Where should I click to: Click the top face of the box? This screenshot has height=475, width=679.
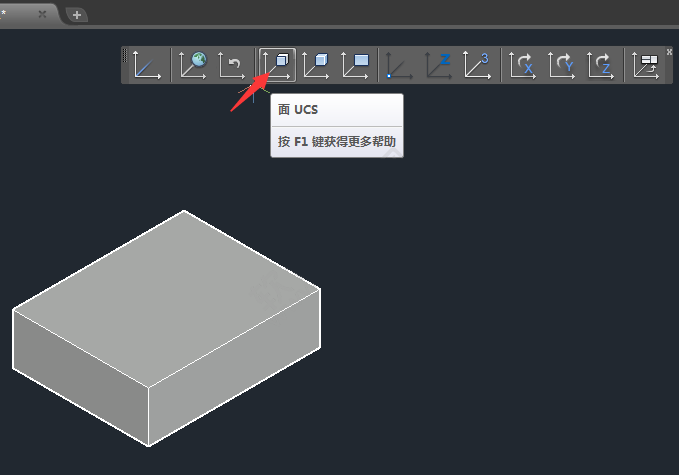coord(167,298)
